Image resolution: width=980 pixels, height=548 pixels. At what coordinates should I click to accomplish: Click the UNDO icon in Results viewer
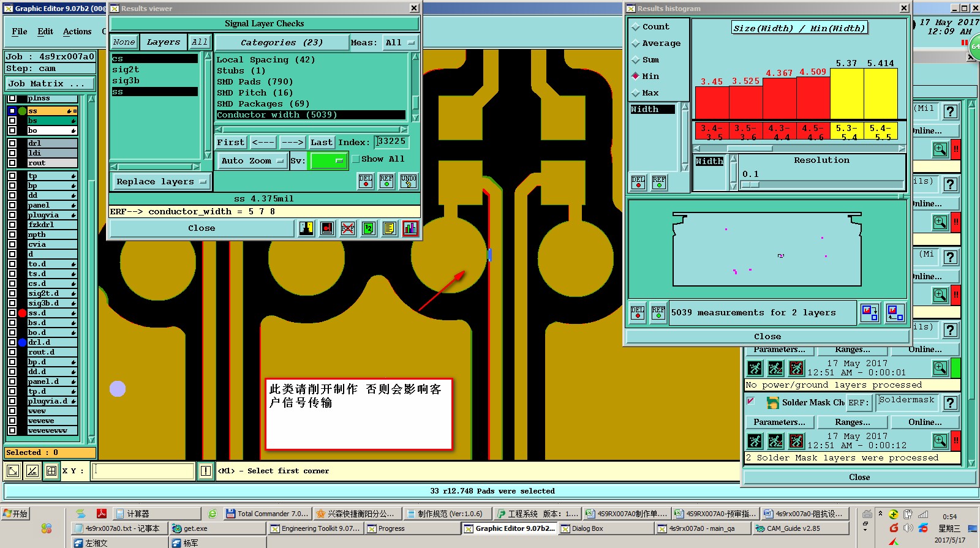click(409, 181)
